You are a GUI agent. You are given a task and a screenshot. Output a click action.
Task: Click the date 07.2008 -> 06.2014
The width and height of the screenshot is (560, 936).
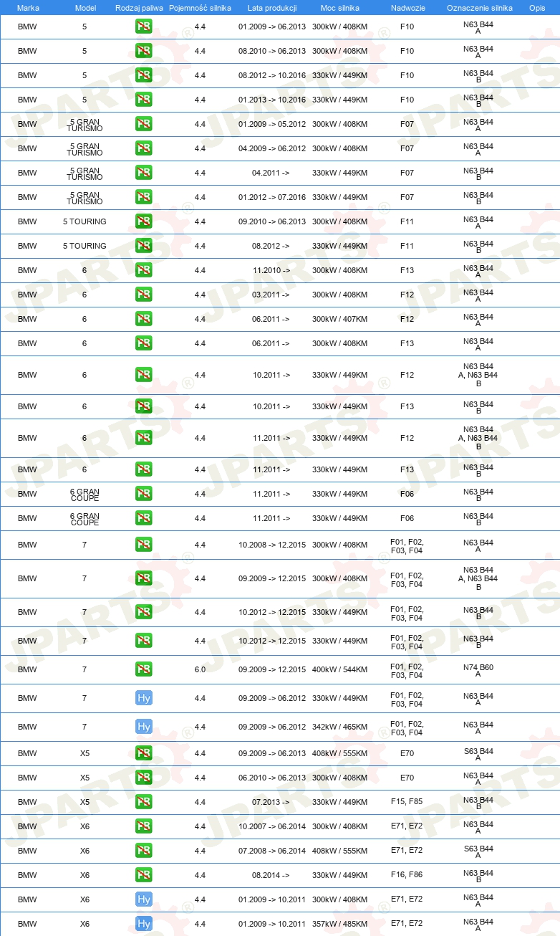coord(271,851)
